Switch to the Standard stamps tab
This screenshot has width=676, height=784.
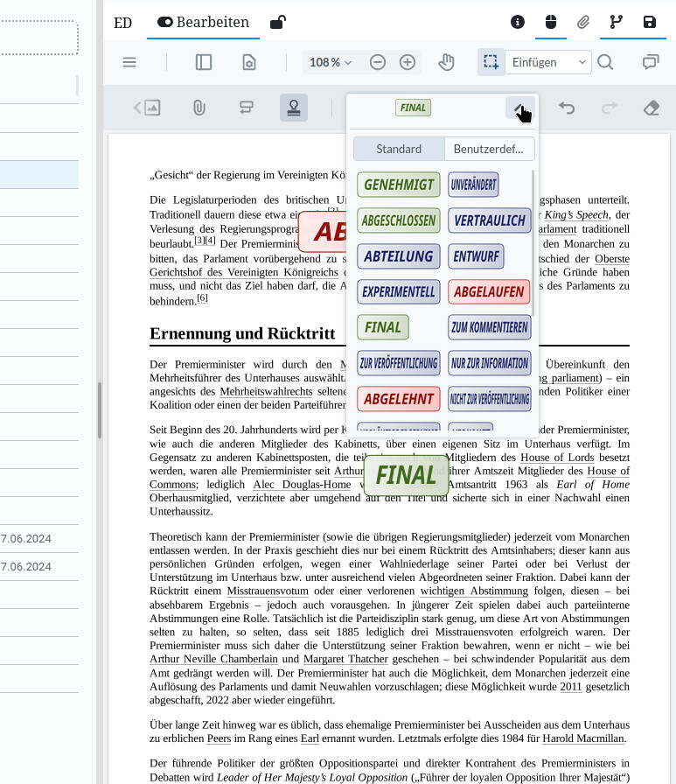(399, 149)
